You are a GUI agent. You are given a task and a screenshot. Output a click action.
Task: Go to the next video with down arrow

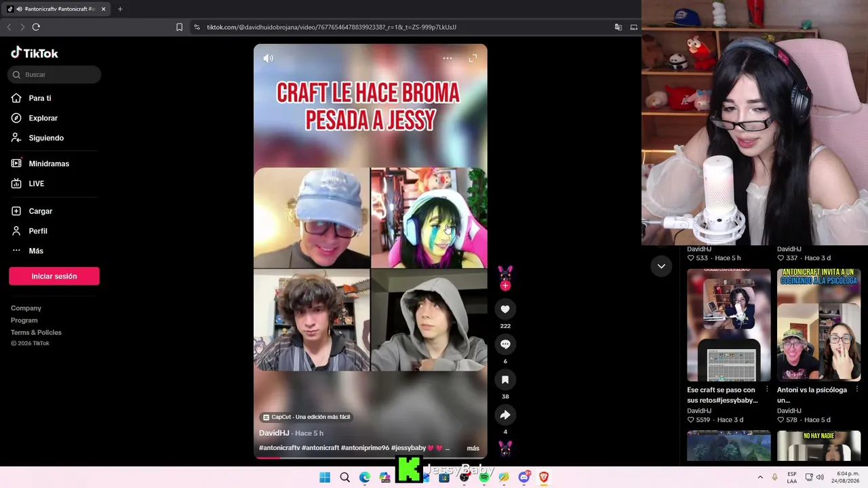coord(661,266)
